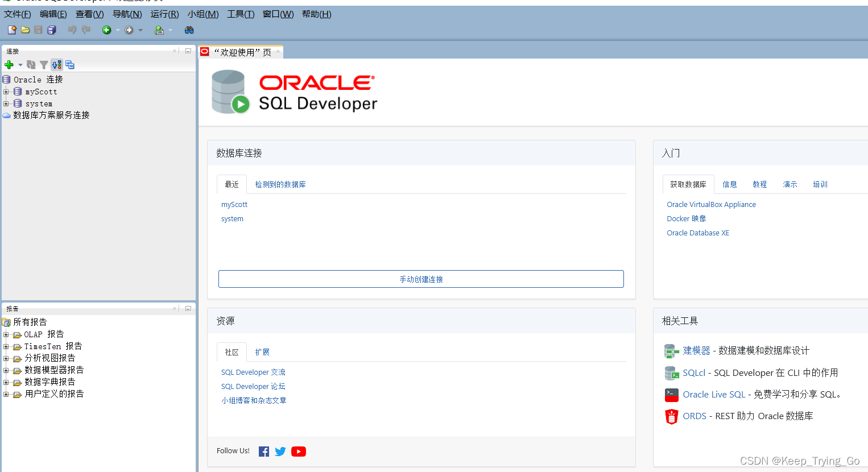Minimize the Reports (报告) panel
The width and height of the screenshot is (868, 472).
(x=188, y=308)
